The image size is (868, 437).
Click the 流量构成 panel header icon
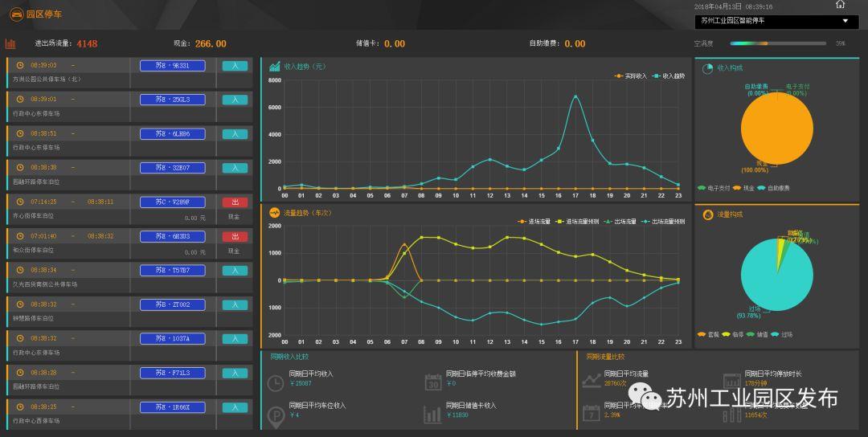click(x=708, y=214)
